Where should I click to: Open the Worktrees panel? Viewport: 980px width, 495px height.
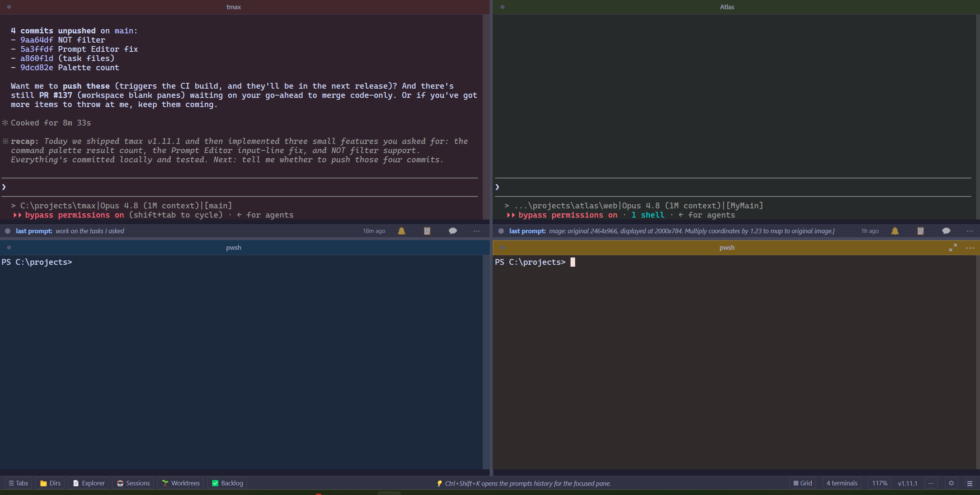181,483
